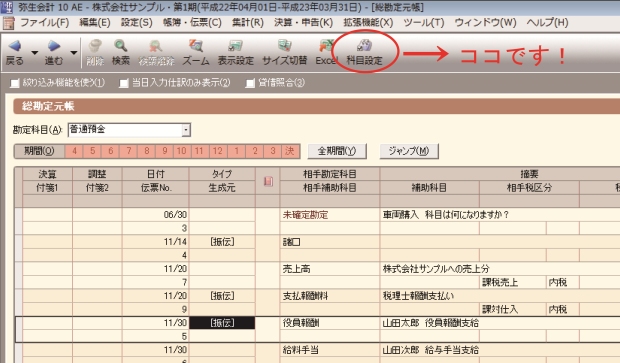The height and width of the screenshot is (363, 620).
Task: Click the 課対仕入 tax category cell
Action: click(512, 309)
